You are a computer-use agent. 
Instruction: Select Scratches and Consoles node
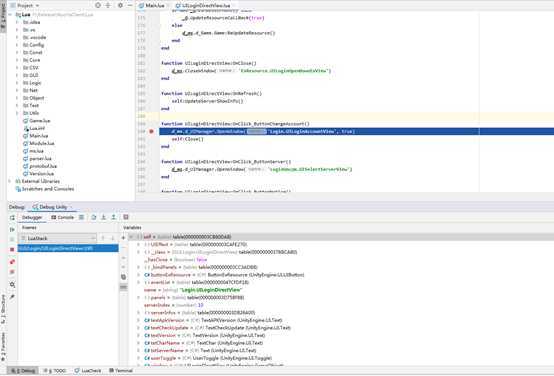(45, 189)
